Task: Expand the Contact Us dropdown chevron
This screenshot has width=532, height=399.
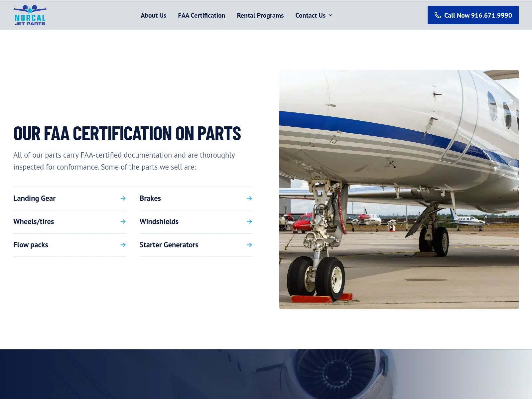Action: [331, 15]
